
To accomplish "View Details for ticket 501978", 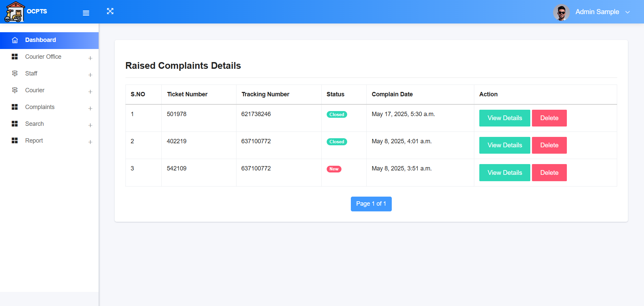I will coord(504,118).
